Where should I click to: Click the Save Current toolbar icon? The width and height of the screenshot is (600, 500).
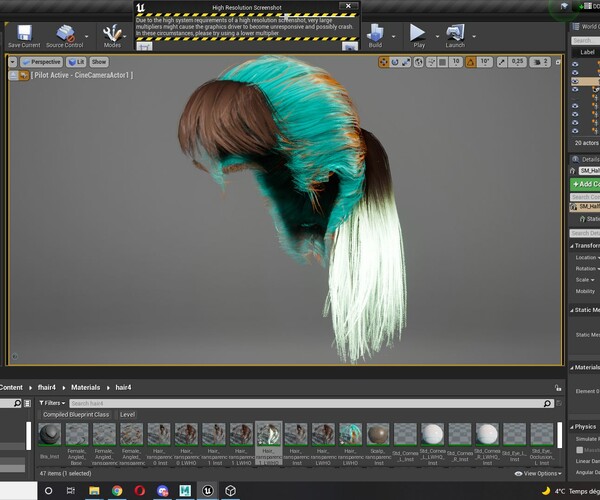[x=24, y=34]
